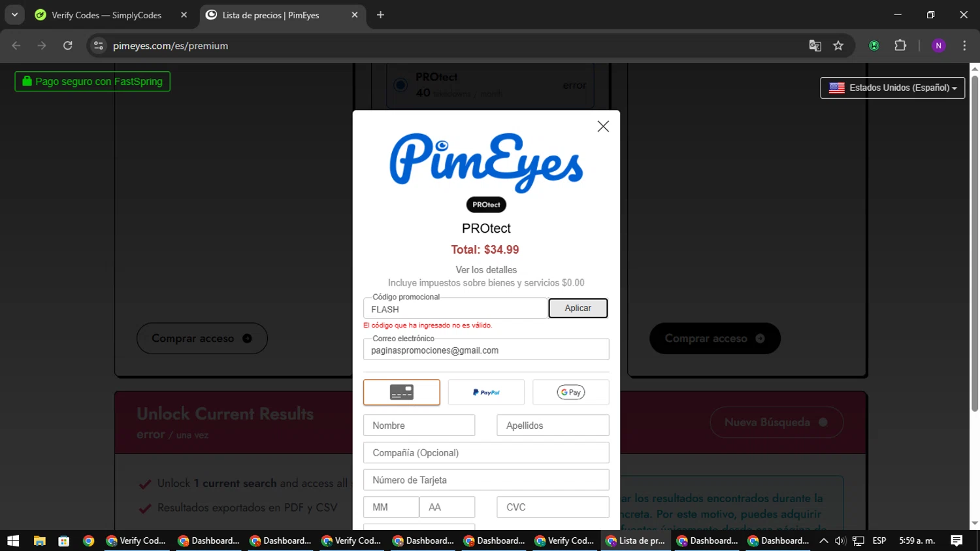Click the PimEyes logo in the modal
980x551 pixels.
pos(486,163)
